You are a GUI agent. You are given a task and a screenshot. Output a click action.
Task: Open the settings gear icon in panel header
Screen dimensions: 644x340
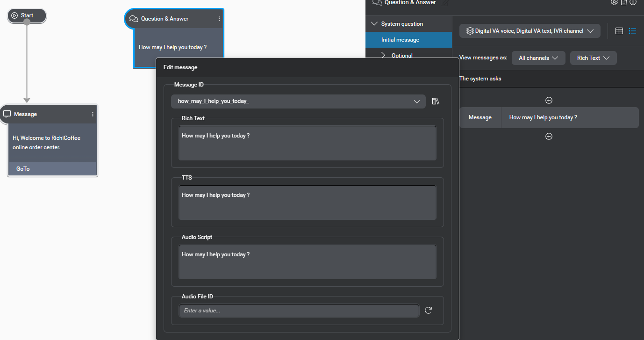(x=614, y=2)
